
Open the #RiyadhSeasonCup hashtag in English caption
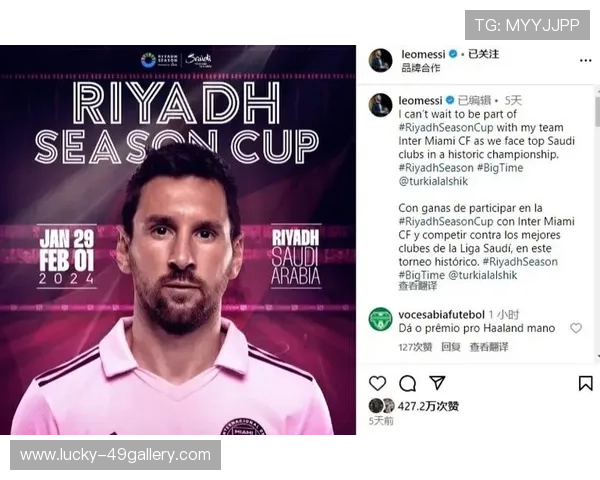pos(446,127)
